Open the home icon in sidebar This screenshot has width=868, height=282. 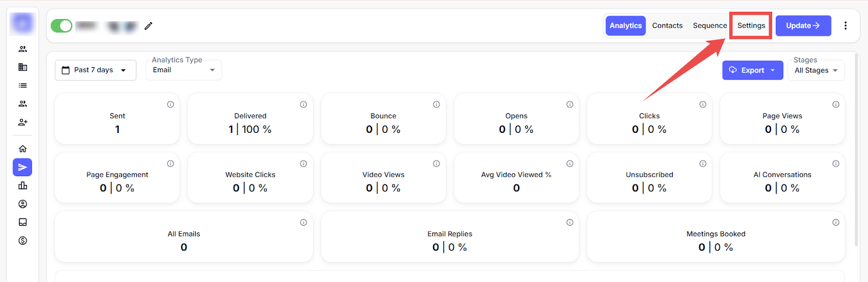(x=23, y=149)
